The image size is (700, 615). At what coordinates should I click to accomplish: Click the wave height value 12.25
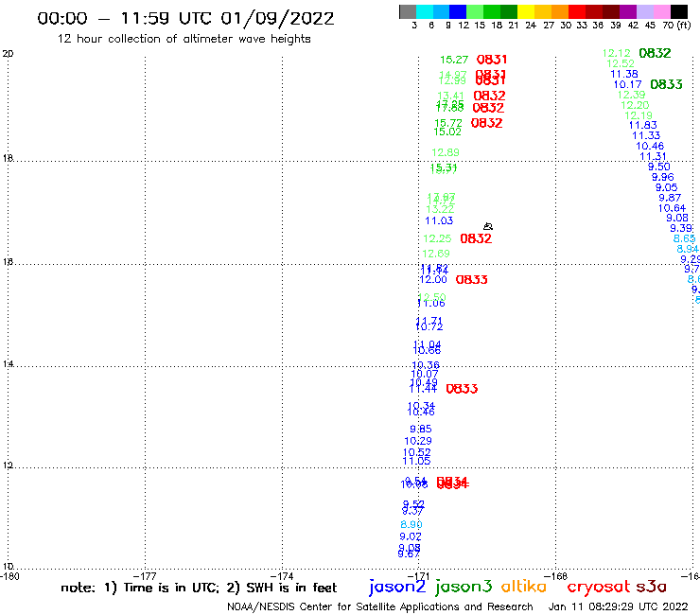click(437, 238)
